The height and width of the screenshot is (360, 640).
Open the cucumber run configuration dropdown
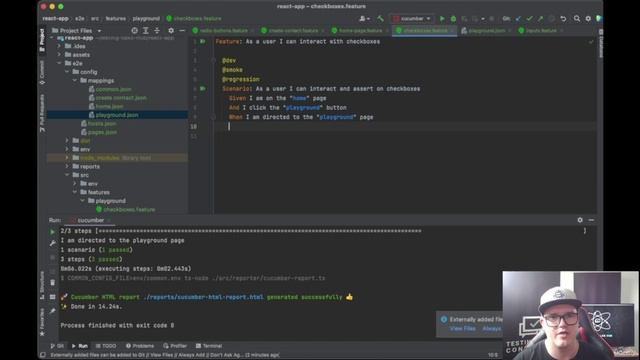pos(412,18)
